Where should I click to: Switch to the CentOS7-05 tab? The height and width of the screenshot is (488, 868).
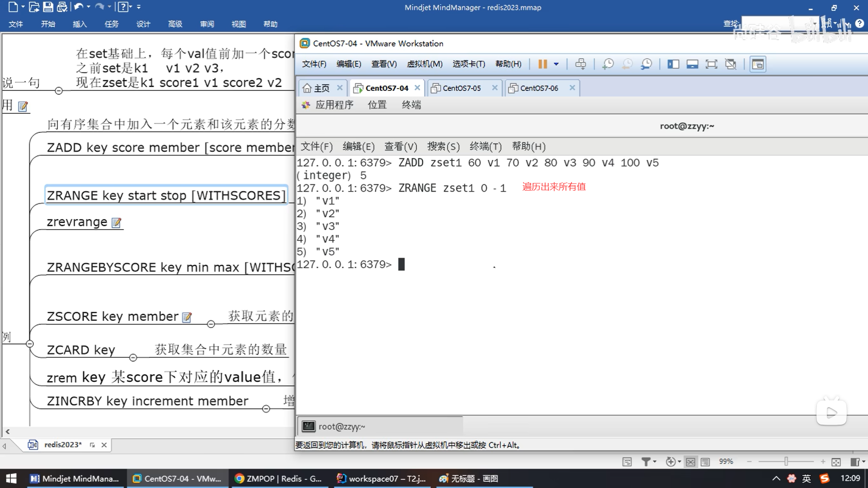click(461, 88)
